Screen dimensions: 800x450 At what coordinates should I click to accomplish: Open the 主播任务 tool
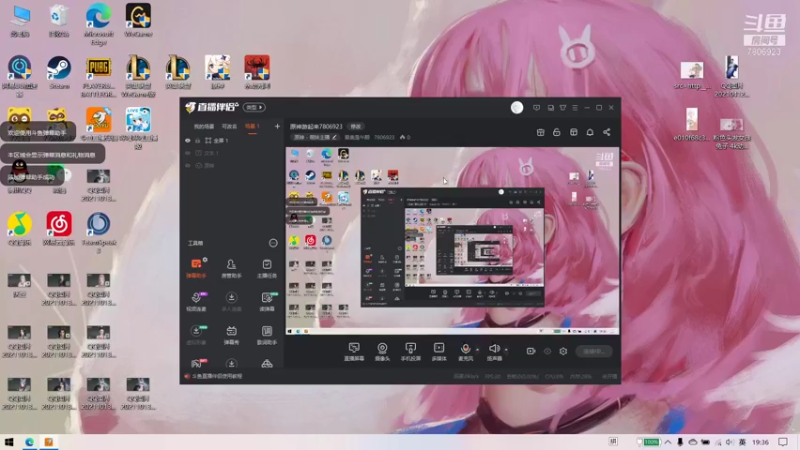coord(267,268)
